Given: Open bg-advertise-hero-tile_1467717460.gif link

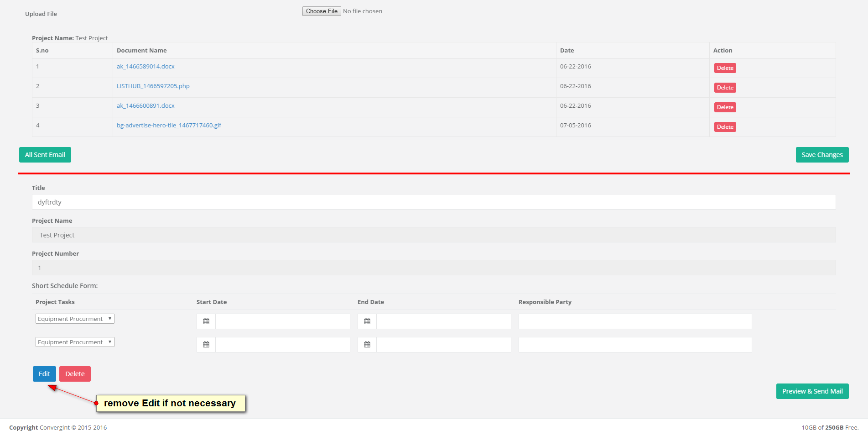Looking at the screenshot, I should click(169, 125).
